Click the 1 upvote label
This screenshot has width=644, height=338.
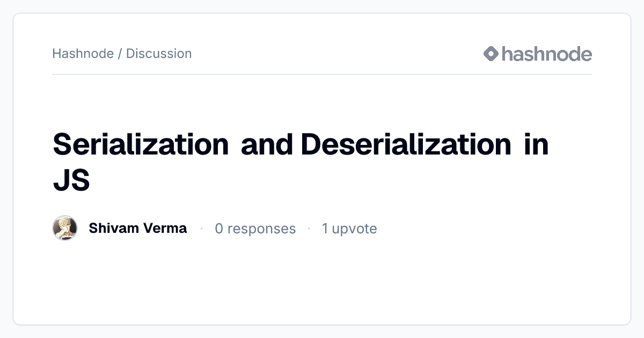coord(349,229)
